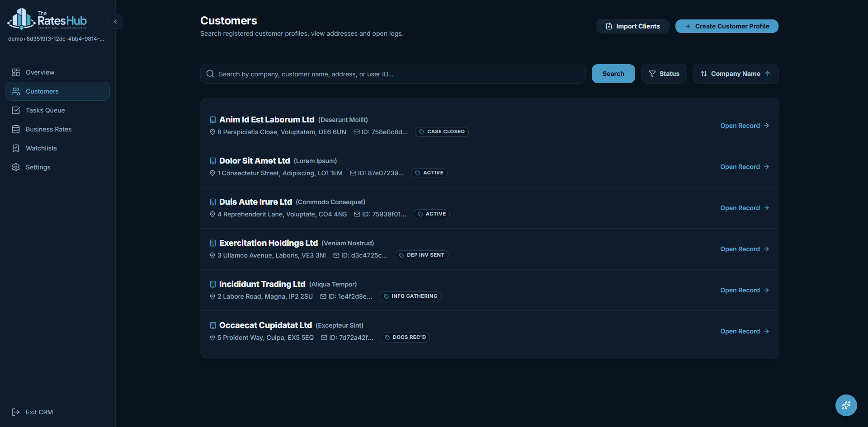Viewport: 868px width, 427px height.
Task: Click location pin for 2 Labore Road
Action: click(212, 296)
